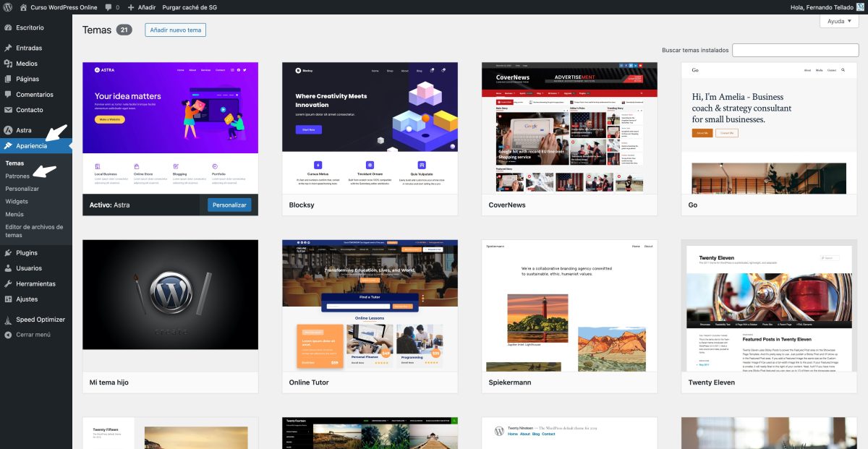Expand the Ayuda help dropdown

pos(839,21)
